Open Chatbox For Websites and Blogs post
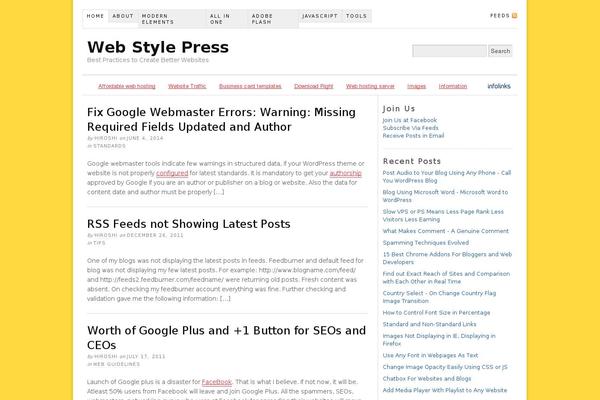600x400 pixels. [x=427, y=379]
